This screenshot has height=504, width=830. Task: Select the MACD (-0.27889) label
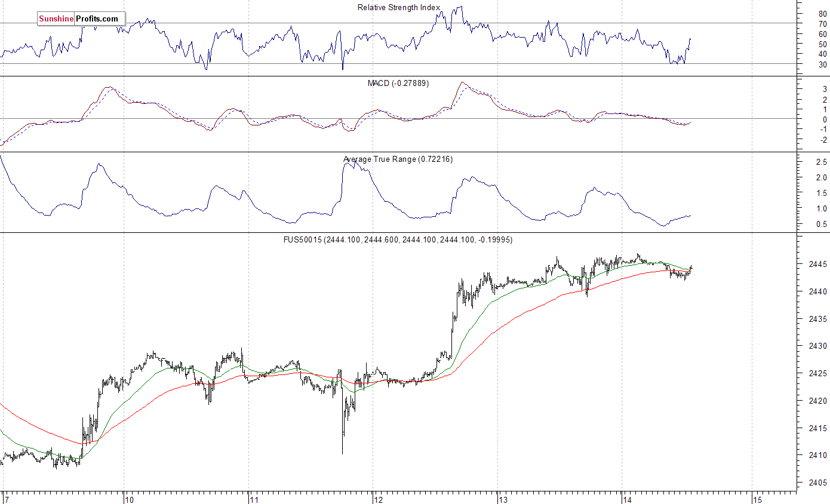pos(398,83)
